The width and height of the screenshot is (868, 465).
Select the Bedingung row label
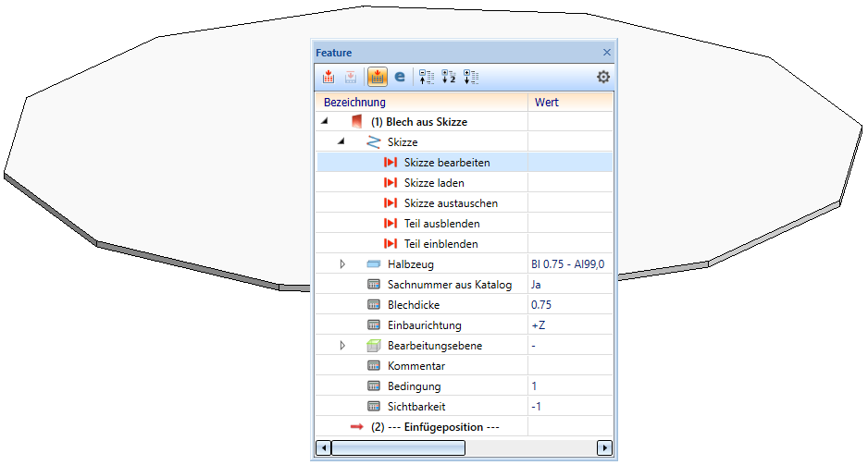pos(414,386)
